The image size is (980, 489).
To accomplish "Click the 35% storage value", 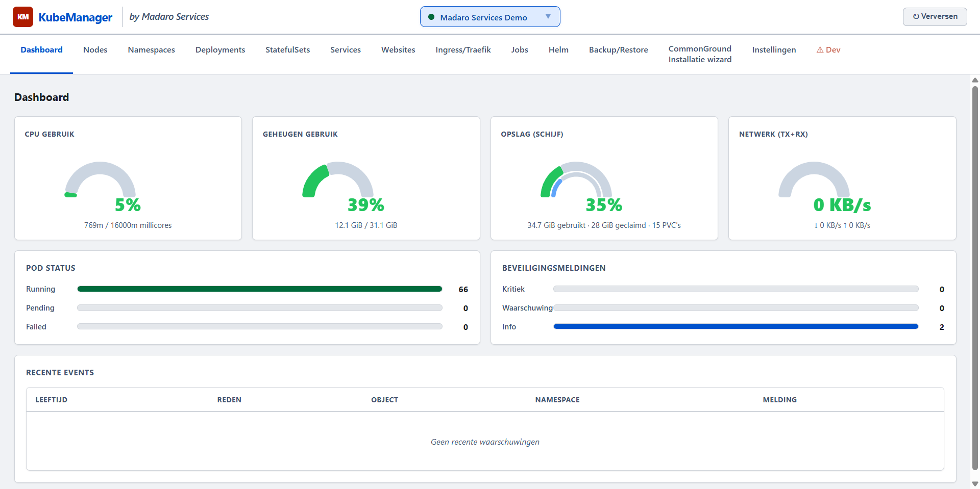I will (604, 205).
